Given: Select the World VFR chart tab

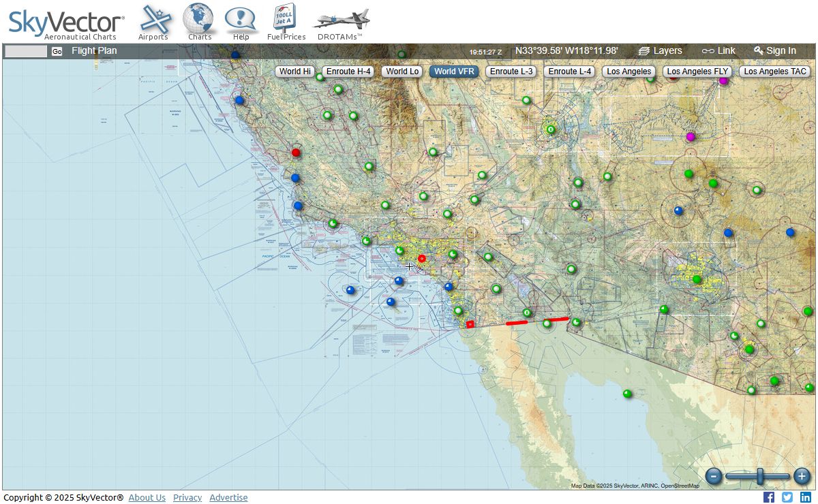Looking at the screenshot, I should tap(454, 72).
